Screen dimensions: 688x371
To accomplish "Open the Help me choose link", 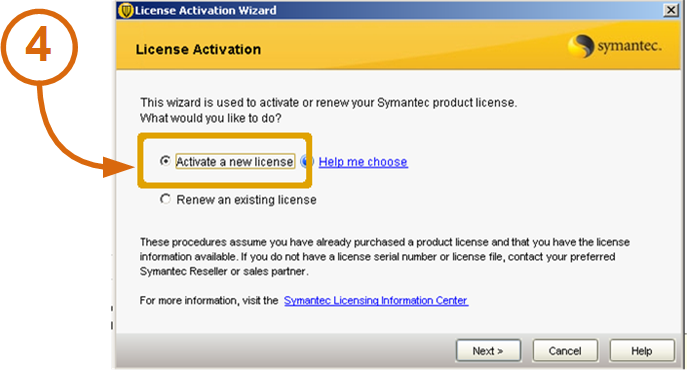I will pos(363,162).
